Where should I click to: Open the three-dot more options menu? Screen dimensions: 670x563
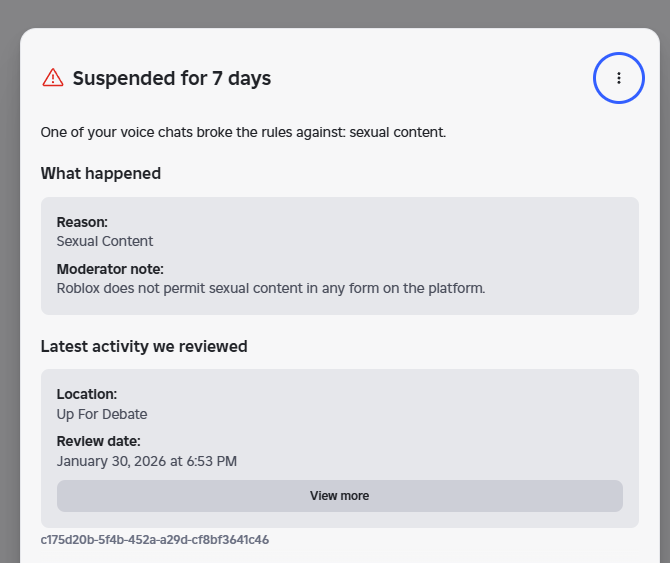click(618, 78)
